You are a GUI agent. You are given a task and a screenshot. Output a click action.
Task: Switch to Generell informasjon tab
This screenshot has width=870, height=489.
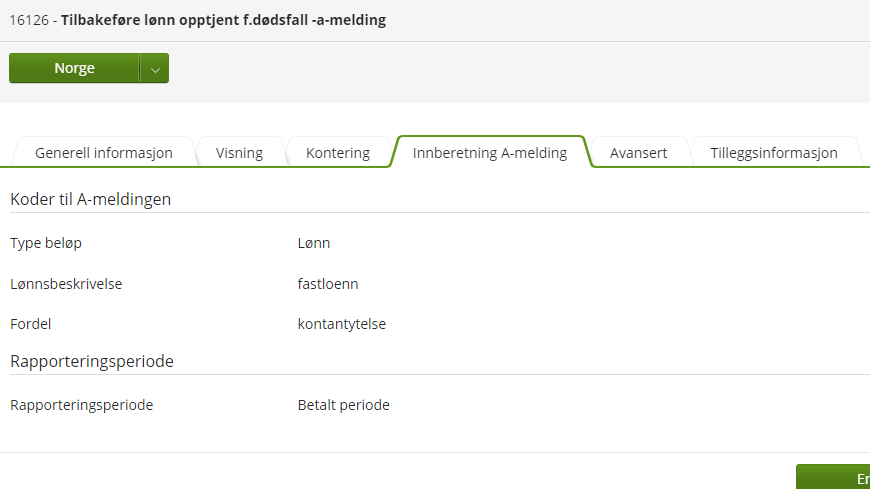click(x=104, y=153)
